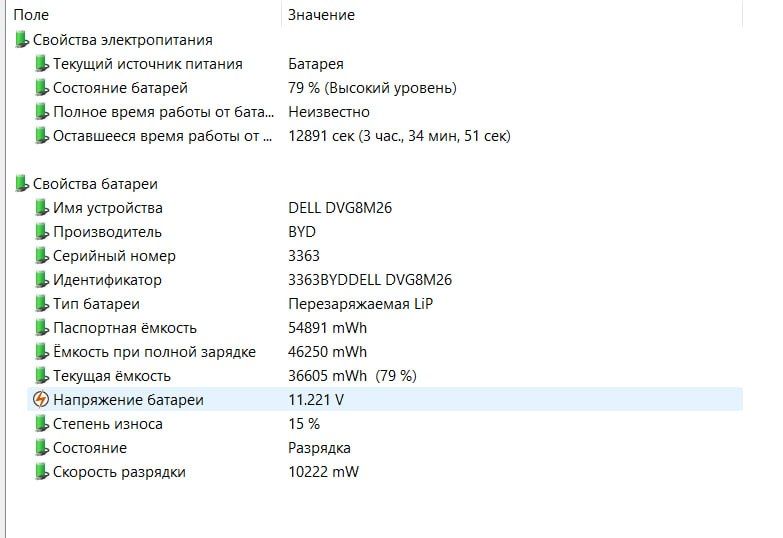The image size is (783, 538).
Task: Select the Свойства батареи group row
Action: [x=95, y=184]
